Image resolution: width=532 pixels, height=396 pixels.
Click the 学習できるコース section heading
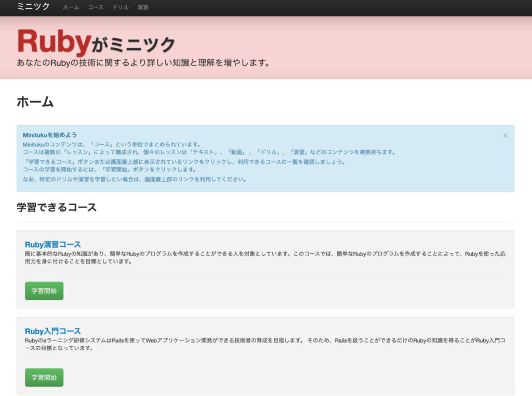click(x=57, y=207)
